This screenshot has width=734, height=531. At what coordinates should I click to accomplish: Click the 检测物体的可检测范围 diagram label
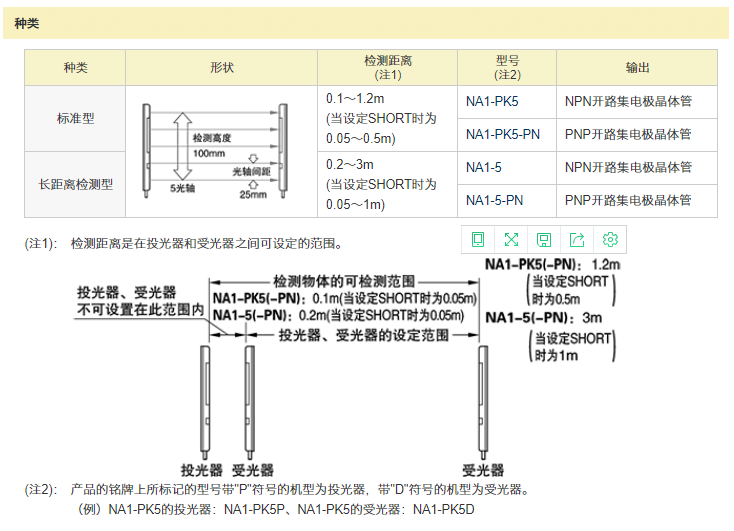coord(344,281)
